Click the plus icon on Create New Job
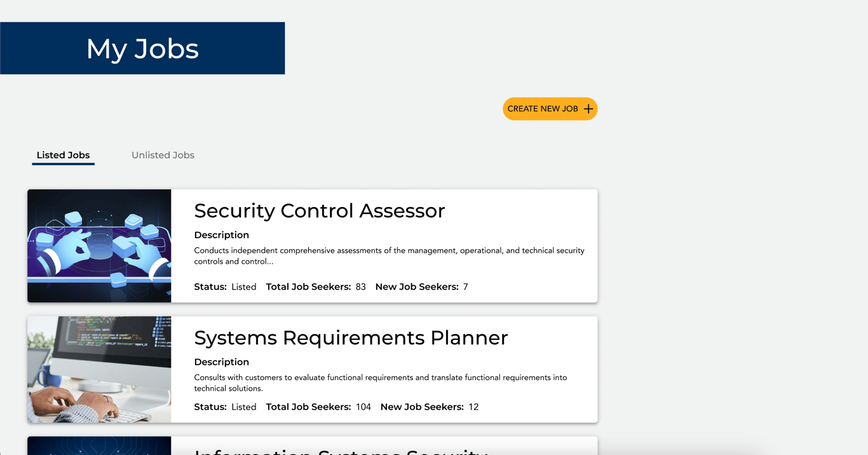Screen dimensions: 868x455 [x=588, y=109]
